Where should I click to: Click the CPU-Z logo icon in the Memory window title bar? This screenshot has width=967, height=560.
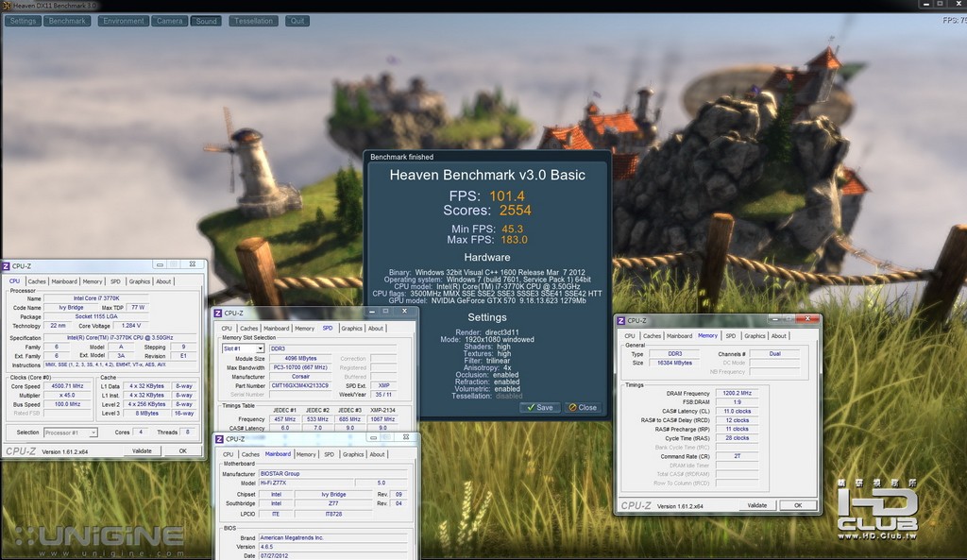(621, 321)
